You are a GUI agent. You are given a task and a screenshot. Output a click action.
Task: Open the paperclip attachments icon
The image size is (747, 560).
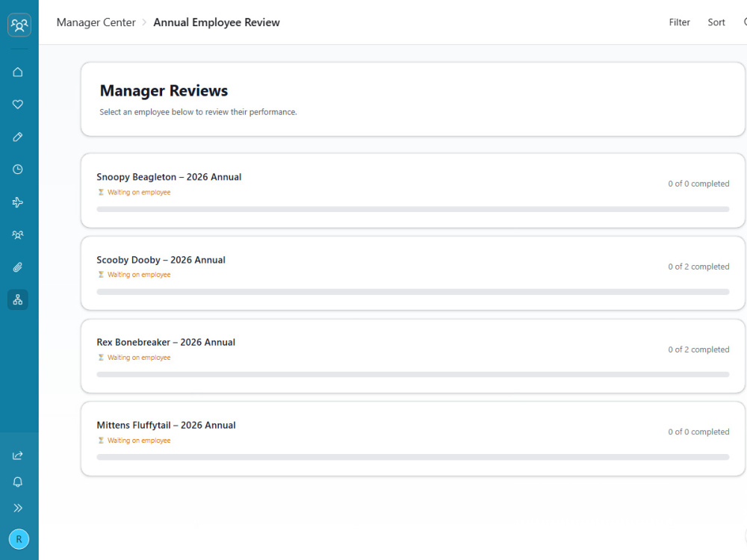point(18,267)
